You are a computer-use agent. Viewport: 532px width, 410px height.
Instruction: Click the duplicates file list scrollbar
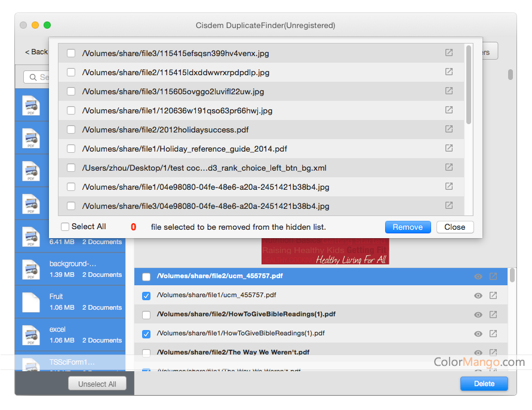(512, 275)
